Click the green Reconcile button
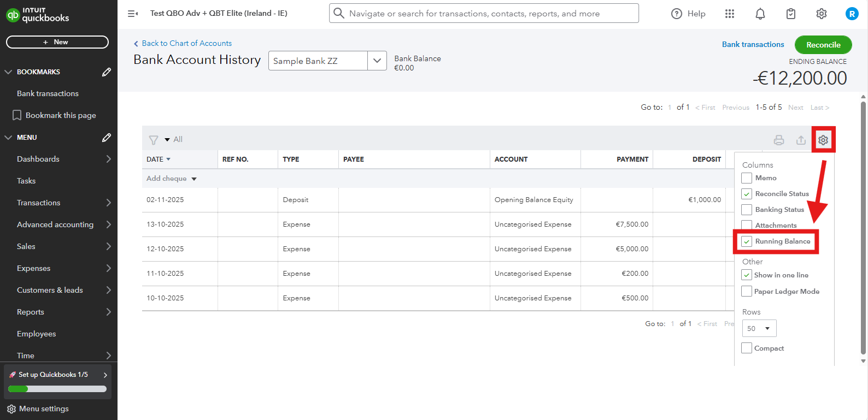The height and width of the screenshot is (420, 868). pyautogui.click(x=823, y=45)
